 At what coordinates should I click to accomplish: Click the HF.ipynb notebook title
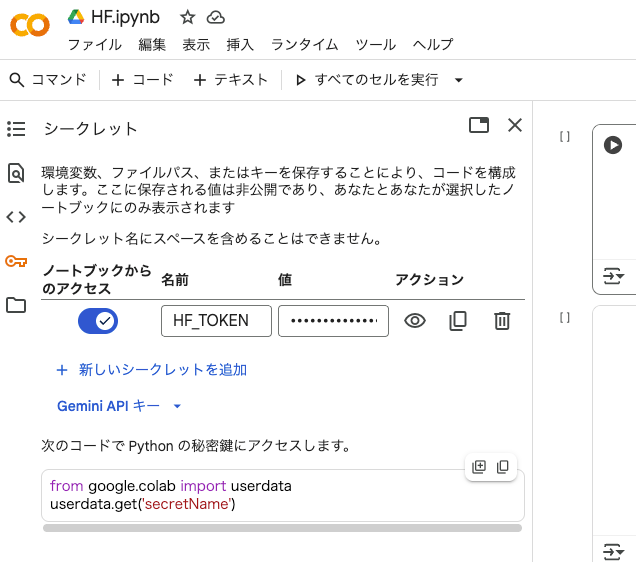(125, 17)
